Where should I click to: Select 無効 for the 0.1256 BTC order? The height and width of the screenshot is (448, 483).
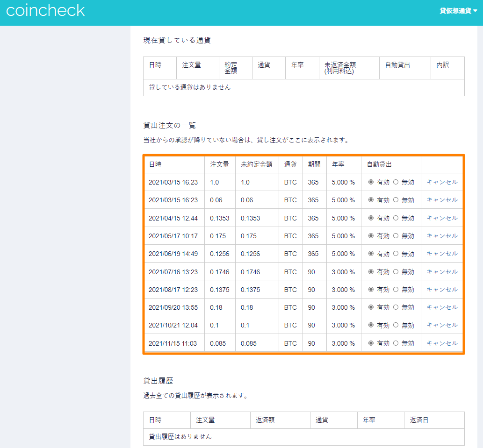396,254
